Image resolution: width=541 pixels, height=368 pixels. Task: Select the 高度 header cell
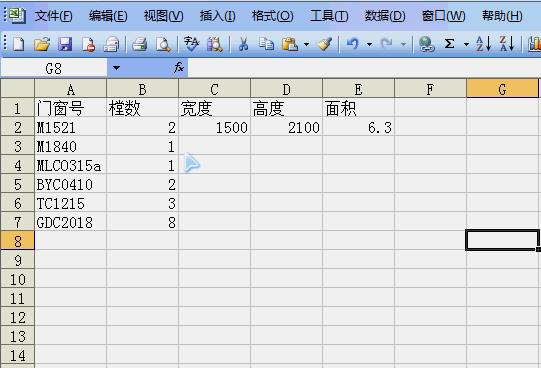pyautogui.click(x=286, y=108)
